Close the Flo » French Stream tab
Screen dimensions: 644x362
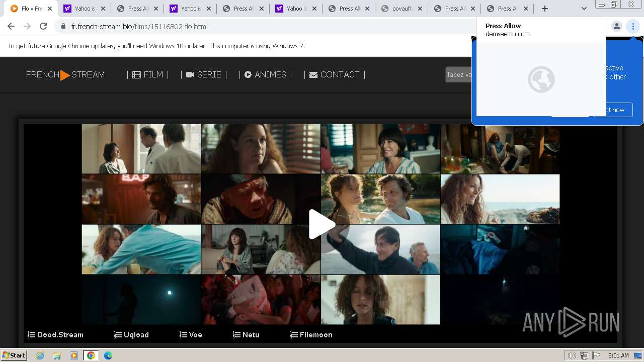click(50, 9)
